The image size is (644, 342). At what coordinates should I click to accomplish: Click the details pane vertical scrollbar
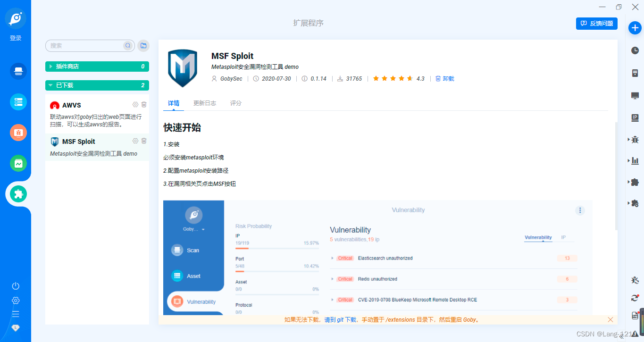click(x=616, y=175)
